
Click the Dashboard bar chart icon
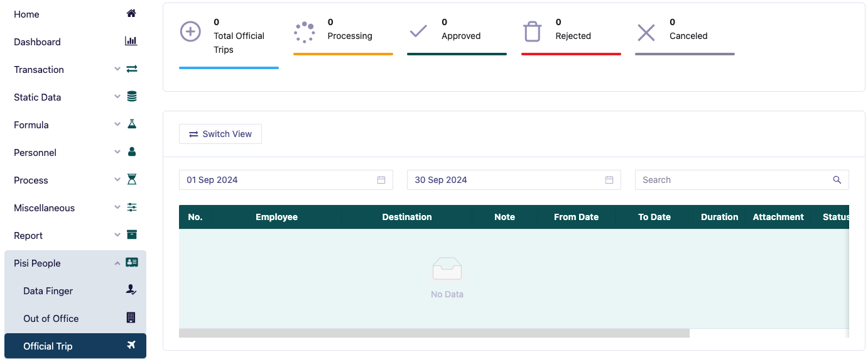point(131,41)
